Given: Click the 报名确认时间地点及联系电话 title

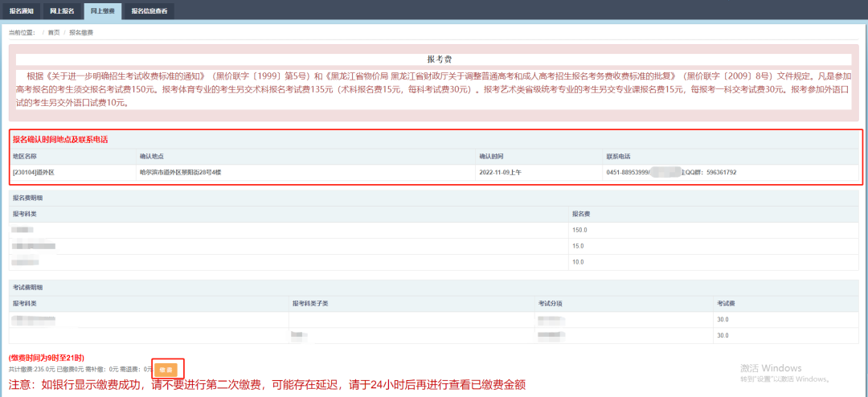Looking at the screenshot, I should 60,140.
